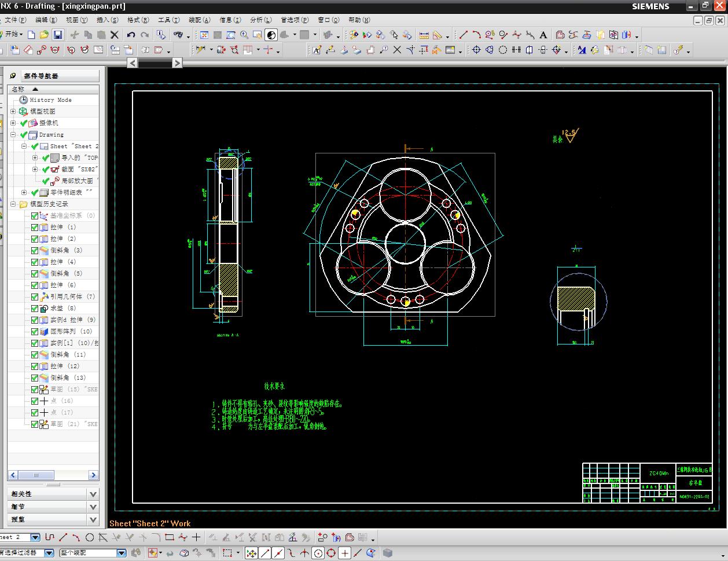Open the 编辑(E) menu

[x=46, y=20]
